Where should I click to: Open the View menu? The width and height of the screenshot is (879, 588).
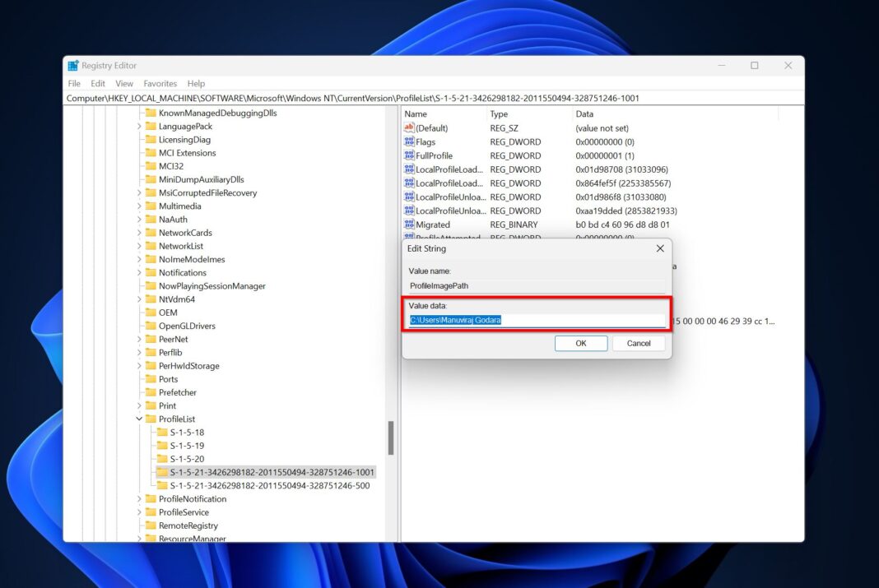coord(123,83)
